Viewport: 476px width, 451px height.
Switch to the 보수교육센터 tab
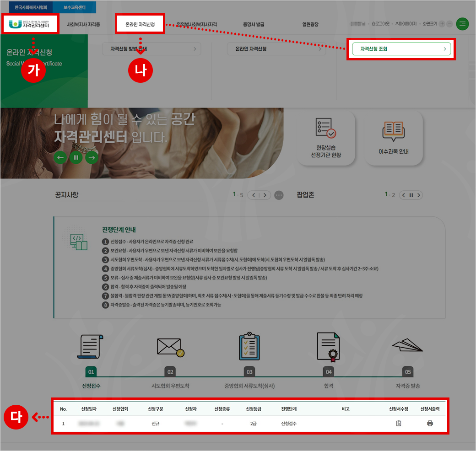[74, 7]
